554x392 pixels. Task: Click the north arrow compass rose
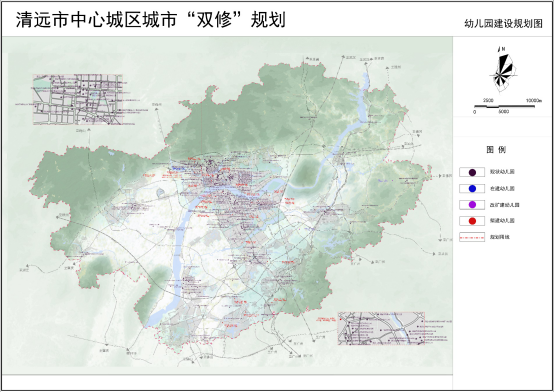tap(504, 70)
